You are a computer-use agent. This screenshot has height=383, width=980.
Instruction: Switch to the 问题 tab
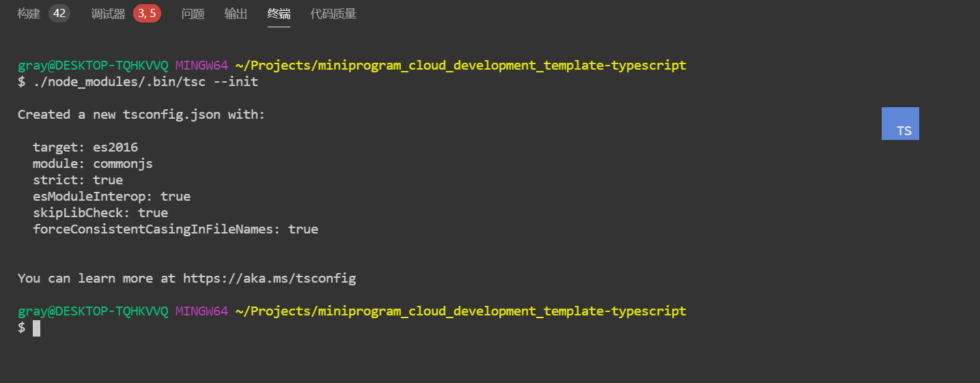pyautogui.click(x=193, y=14)
